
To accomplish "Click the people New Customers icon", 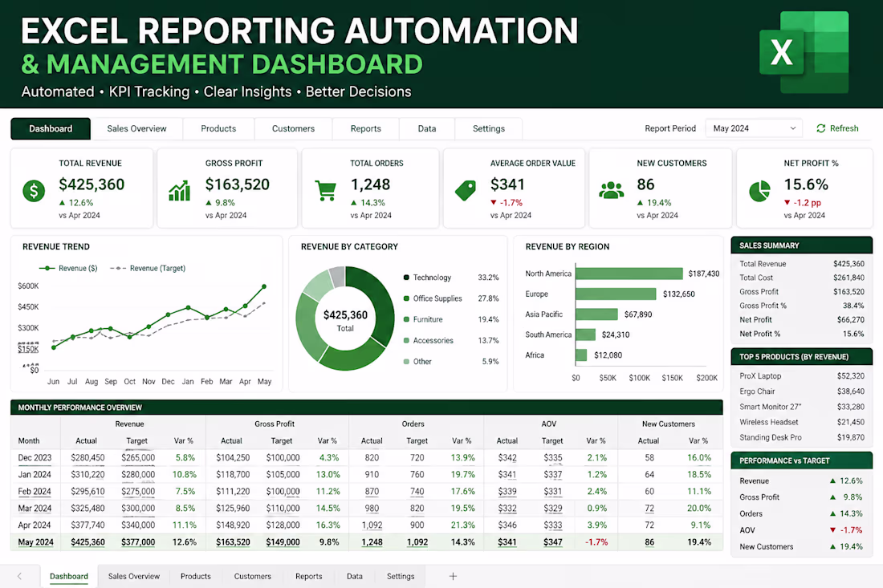I will click(612, 191).
